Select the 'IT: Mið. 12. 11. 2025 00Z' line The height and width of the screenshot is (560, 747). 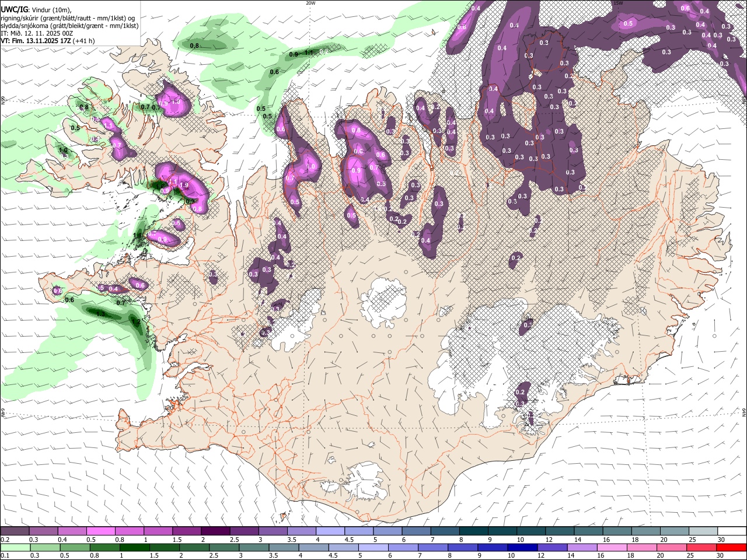coord(37,33)
